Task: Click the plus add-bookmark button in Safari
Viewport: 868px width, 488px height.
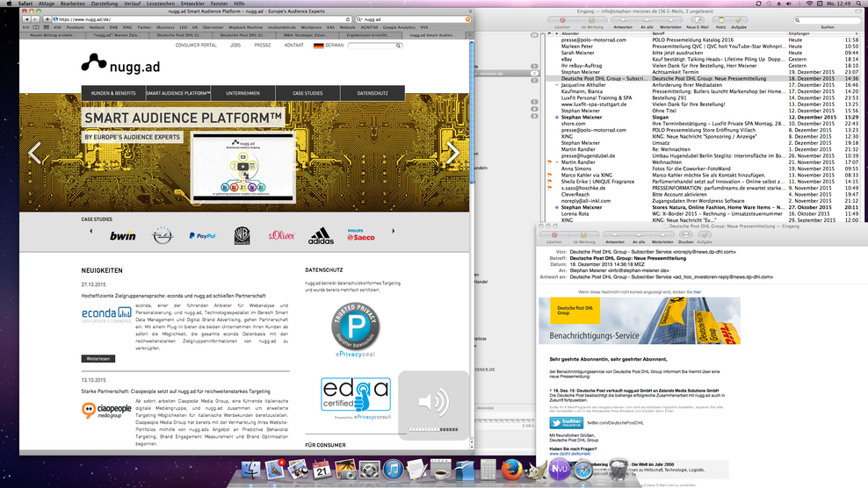Action: click(x=47, y=19)
